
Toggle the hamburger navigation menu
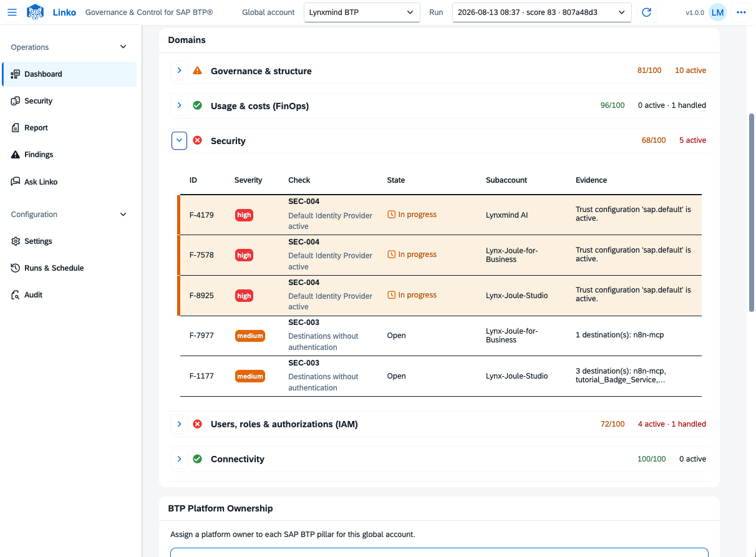pyautogui.click(x=12, y=12)
